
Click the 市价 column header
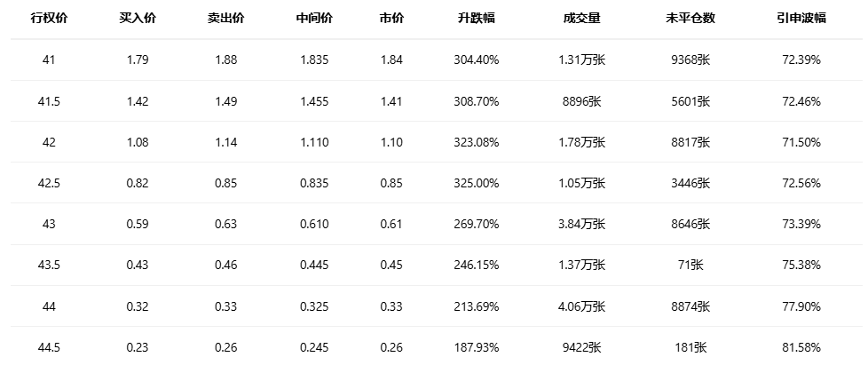coord(391,18)
